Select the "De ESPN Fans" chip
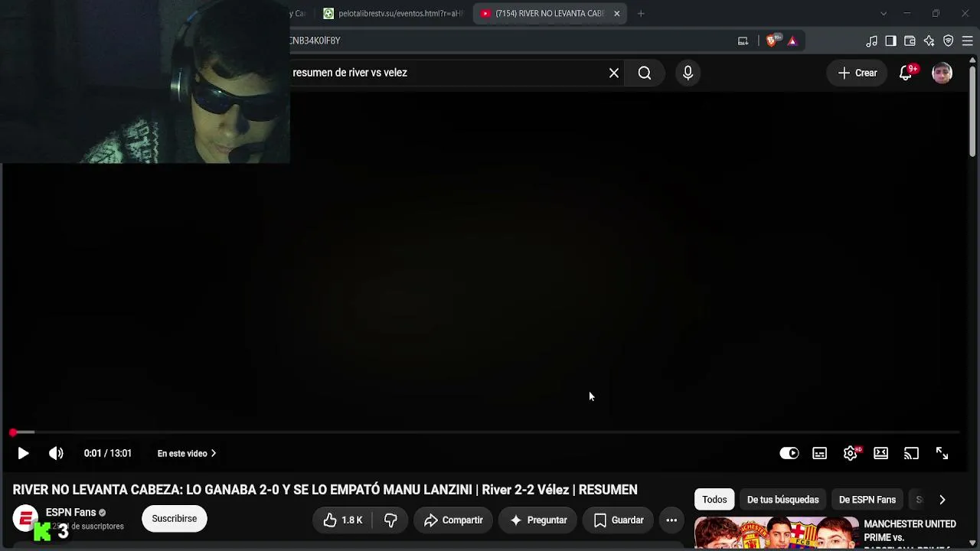The width and height of the screenshot is (980, 551). 867,500
